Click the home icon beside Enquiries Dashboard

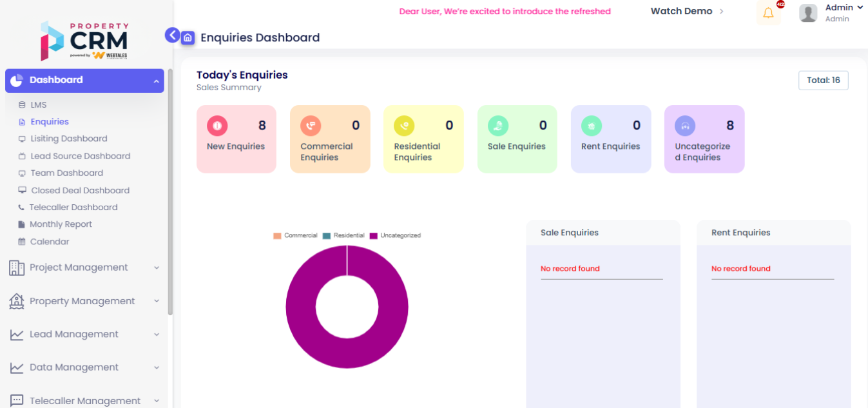pos(188,38)
